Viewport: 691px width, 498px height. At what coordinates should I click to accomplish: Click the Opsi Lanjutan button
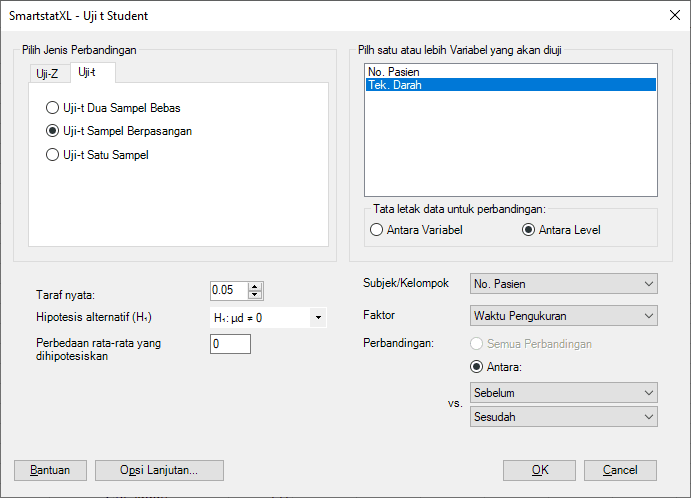(x=159, y=470)
